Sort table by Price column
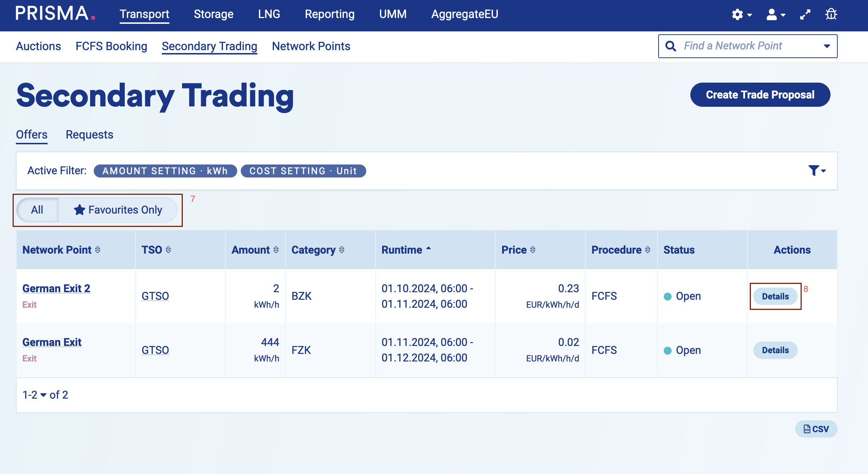Viewport: 868px width, 474px height. point(533,250)
